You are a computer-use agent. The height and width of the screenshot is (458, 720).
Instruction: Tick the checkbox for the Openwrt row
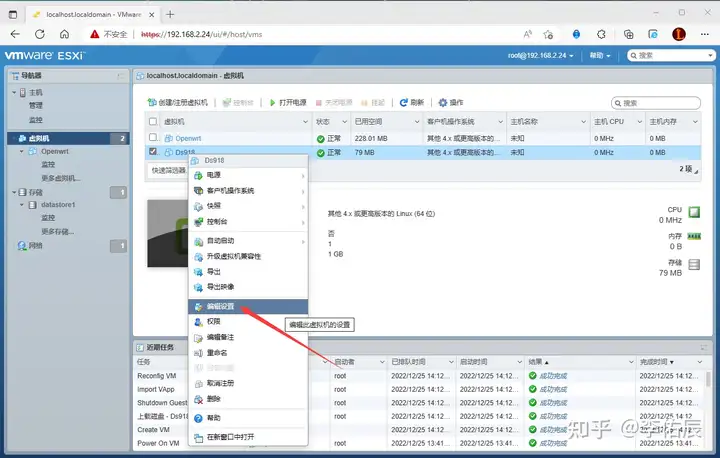pyautogui.click(x=153, y=137)
